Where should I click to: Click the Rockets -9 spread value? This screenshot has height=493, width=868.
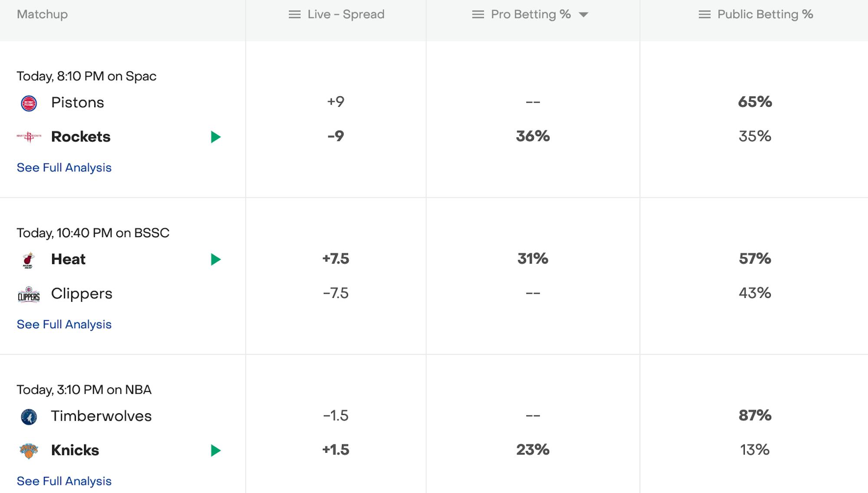336,136
